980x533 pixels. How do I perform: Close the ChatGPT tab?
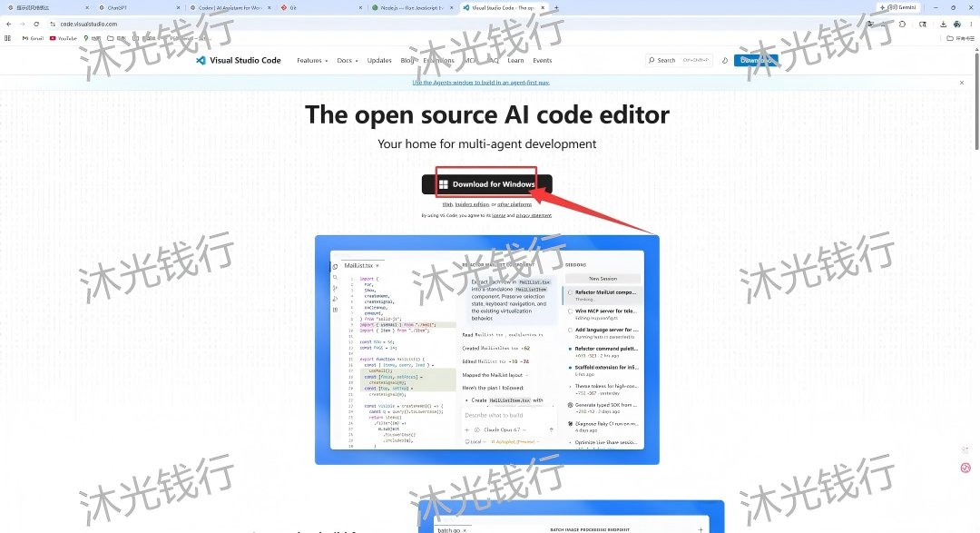point(178,7)
